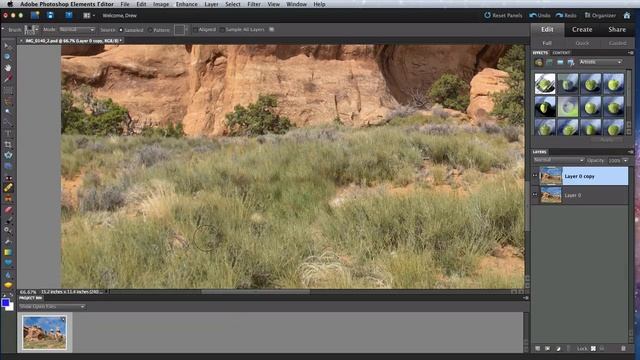
Task: Switch to the Create tab
Action: 582,29
